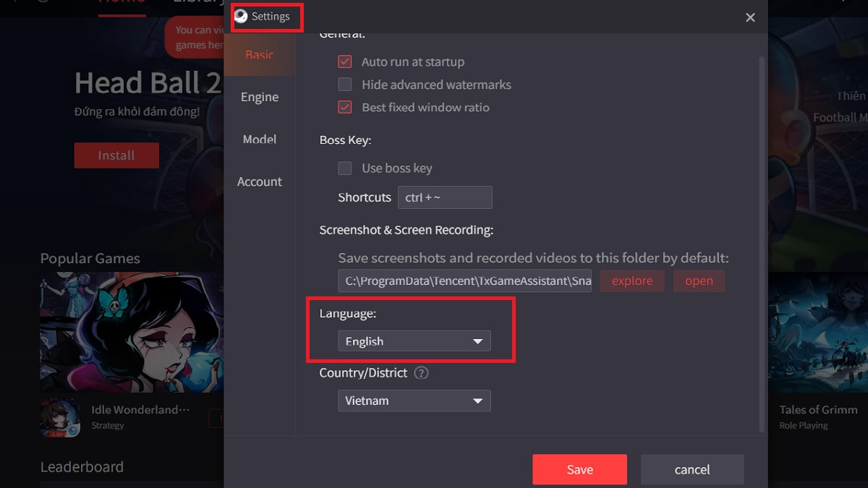The height and width of the screenshot is (488, 868).
Task: Click the Popular Games heading
Action: click(90, 259)
